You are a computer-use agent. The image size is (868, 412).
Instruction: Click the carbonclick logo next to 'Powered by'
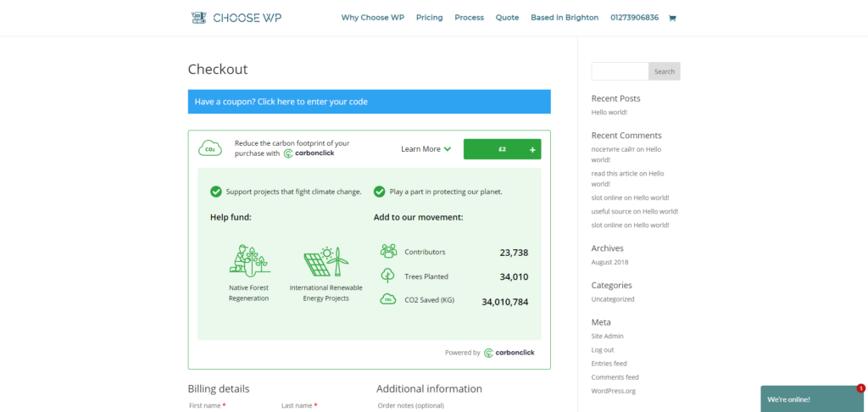click(509, 353)
